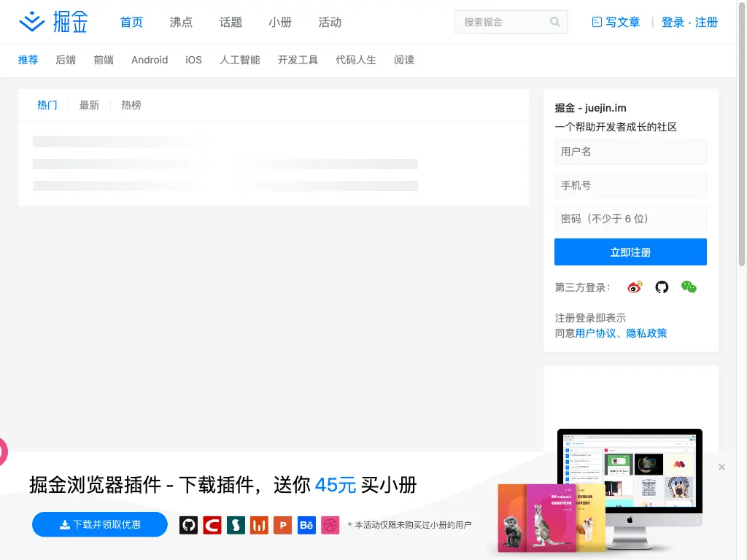Image resolution: width=747 pixels, height=560 pixels.
Task: Click the Juejin logo icon
Action: click(32, 22)
